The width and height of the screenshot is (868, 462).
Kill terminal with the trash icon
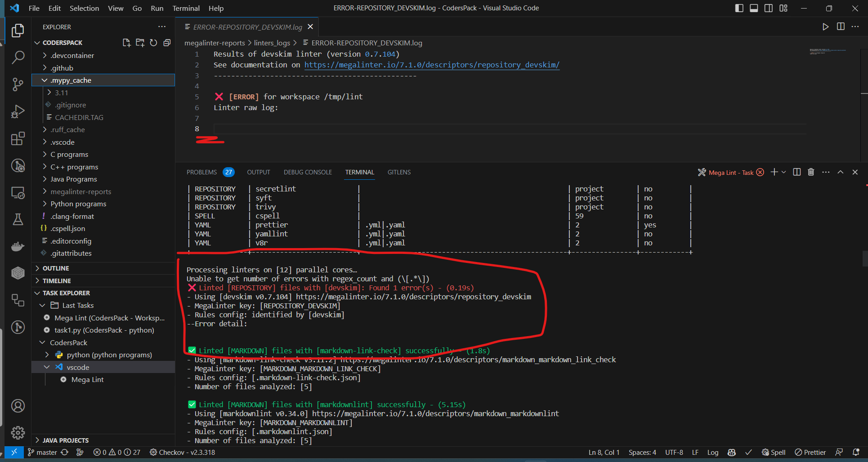811,172
